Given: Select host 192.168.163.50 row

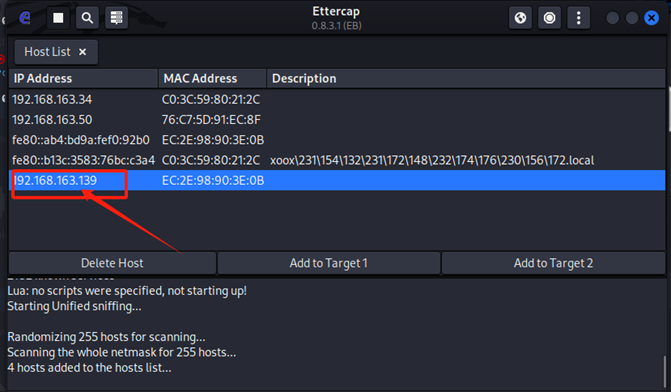Looking at the screenshot, I should 337,119.
